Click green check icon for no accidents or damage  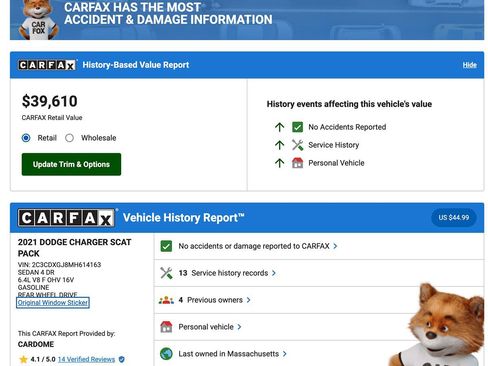click(x=166, y=246)
